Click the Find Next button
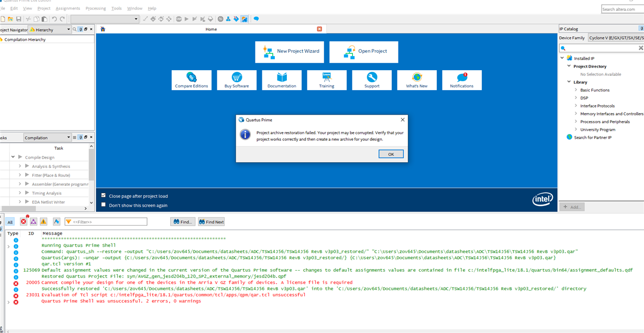This screenshot has width=644, height=333. (212, 222)
